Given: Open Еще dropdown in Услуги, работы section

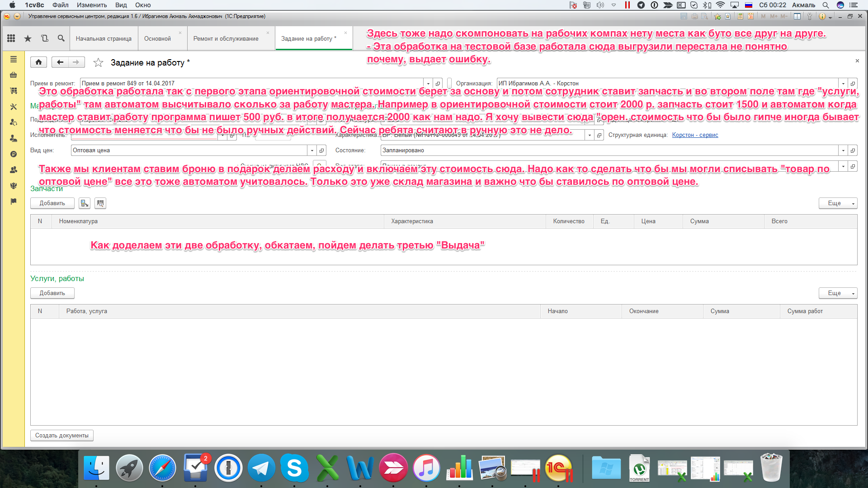Looking at the screenshot, I should (837, 293).
